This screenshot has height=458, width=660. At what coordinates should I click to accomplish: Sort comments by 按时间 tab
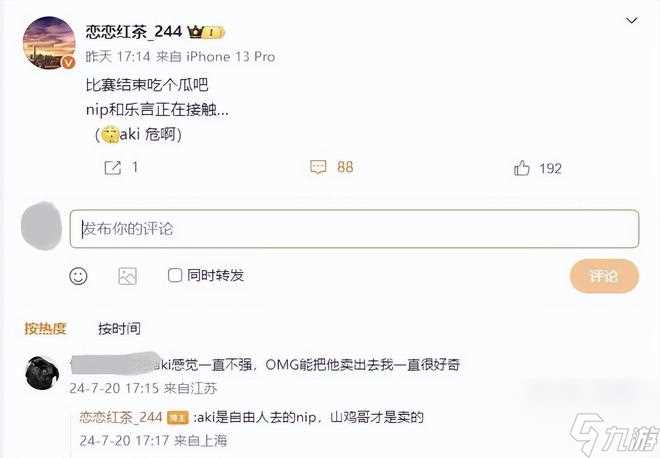[120, 328]
